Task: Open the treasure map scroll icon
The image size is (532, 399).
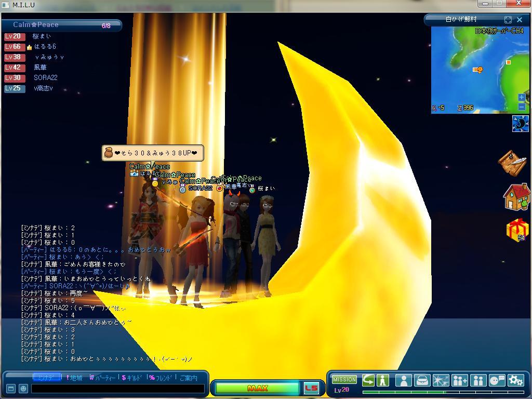Action: tap(512, 163)
